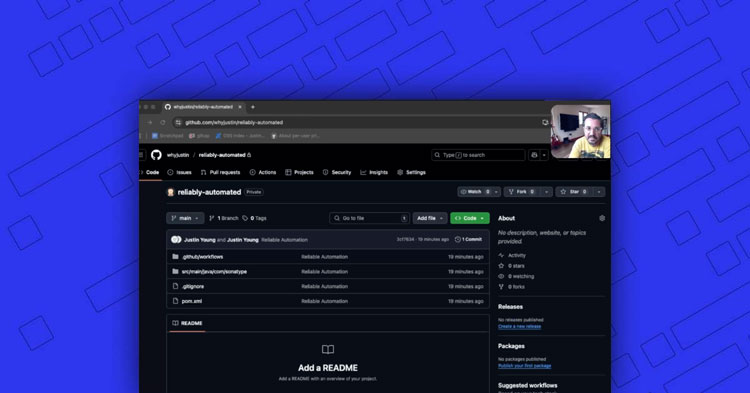Open the src/main/java/com/sonatype folder name

click(214, 272)
